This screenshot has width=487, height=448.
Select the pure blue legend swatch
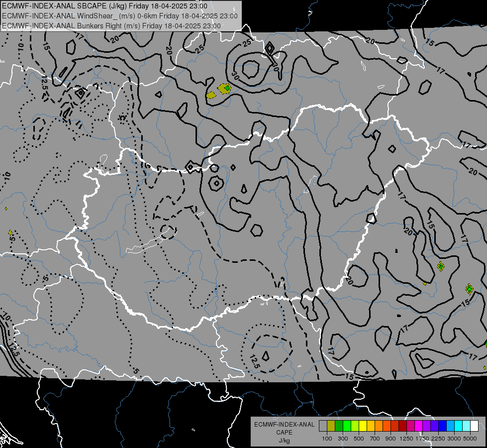443,426
